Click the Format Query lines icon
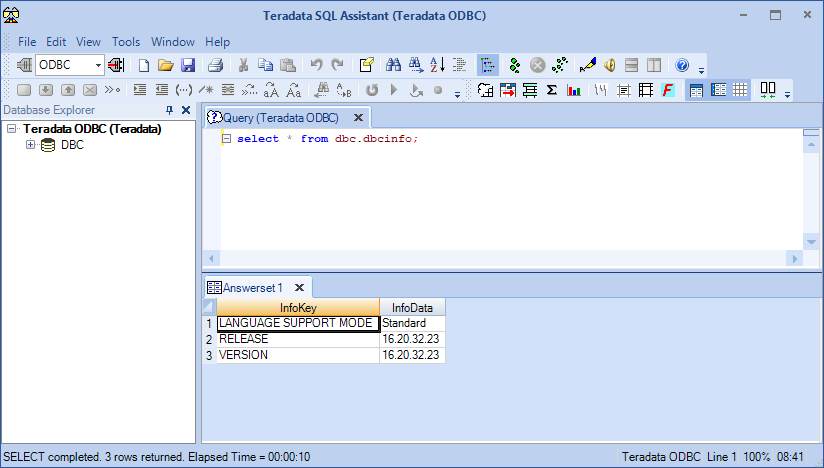Image resolution: width=824 pixels, height=468 pixels. click(x=460, y=65)
